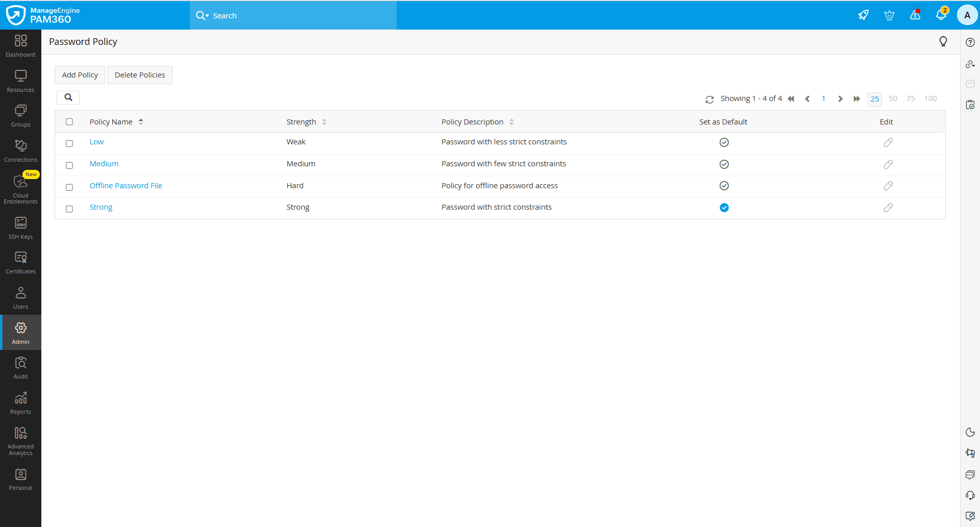Open the Certificates section
980x527 pixels.
coord(20,261)
